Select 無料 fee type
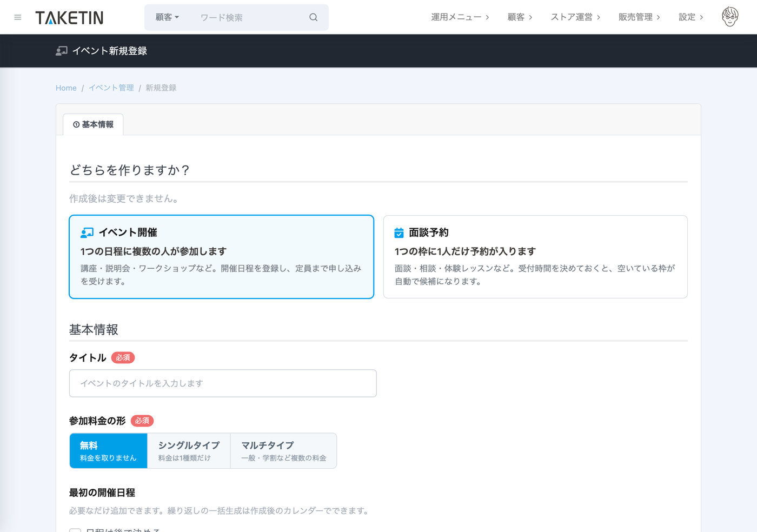Viewport: 757px width, 532px height. (x=108, y=451)
